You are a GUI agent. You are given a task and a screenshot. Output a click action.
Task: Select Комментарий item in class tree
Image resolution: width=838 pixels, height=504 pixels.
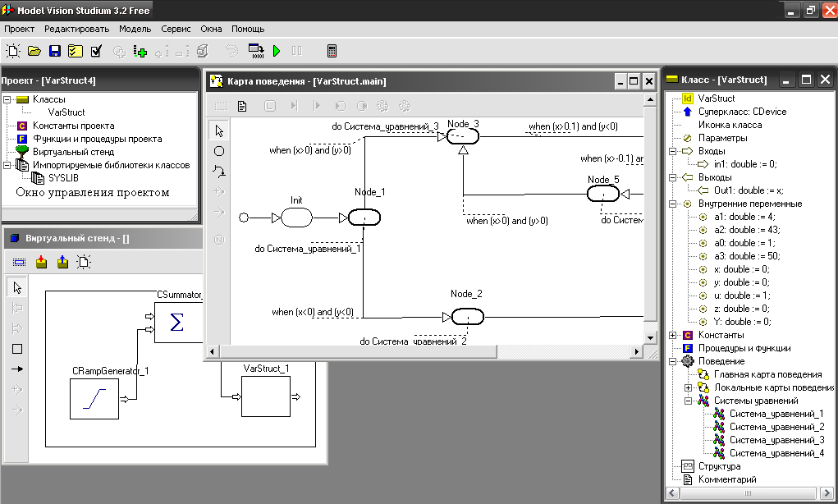727,479
